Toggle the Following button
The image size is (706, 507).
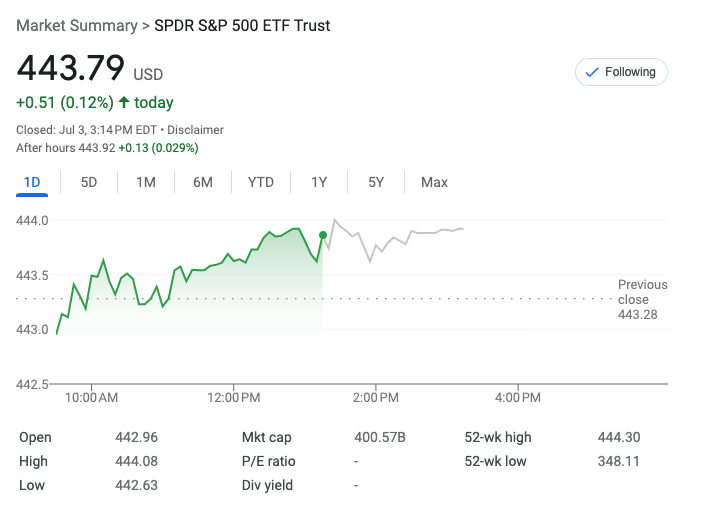point(621,72)
